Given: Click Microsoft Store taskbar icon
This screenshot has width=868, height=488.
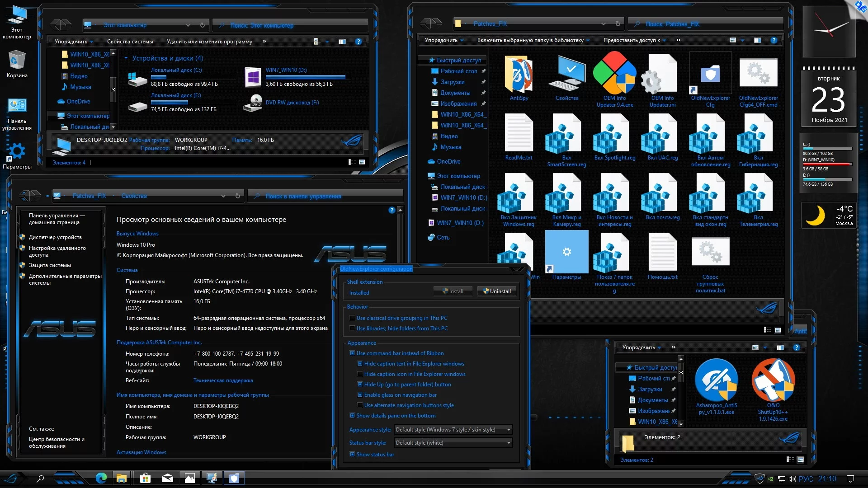Looking at the screenshot, I should point(145,478).
